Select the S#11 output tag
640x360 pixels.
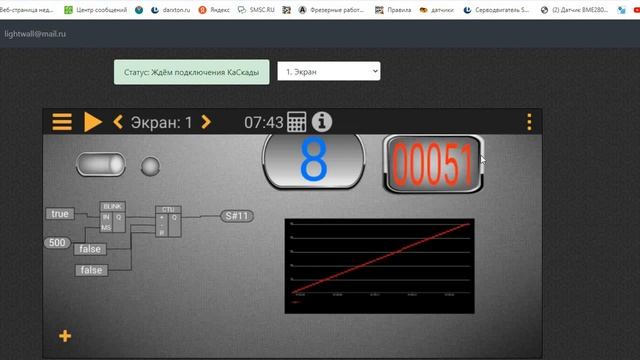(237, 216)
